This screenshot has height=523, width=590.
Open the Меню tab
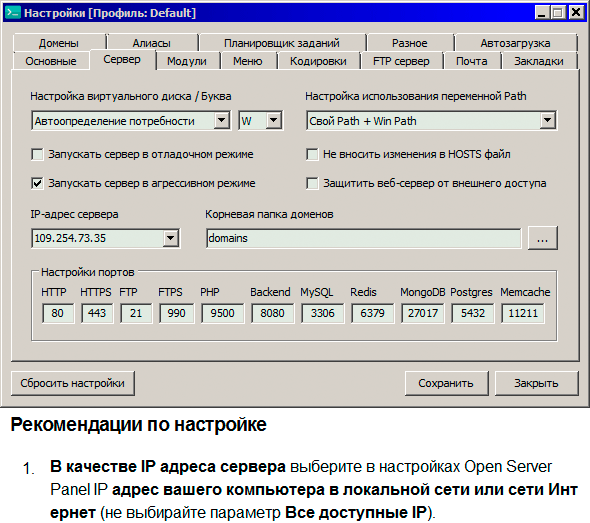tap(248, 61)
